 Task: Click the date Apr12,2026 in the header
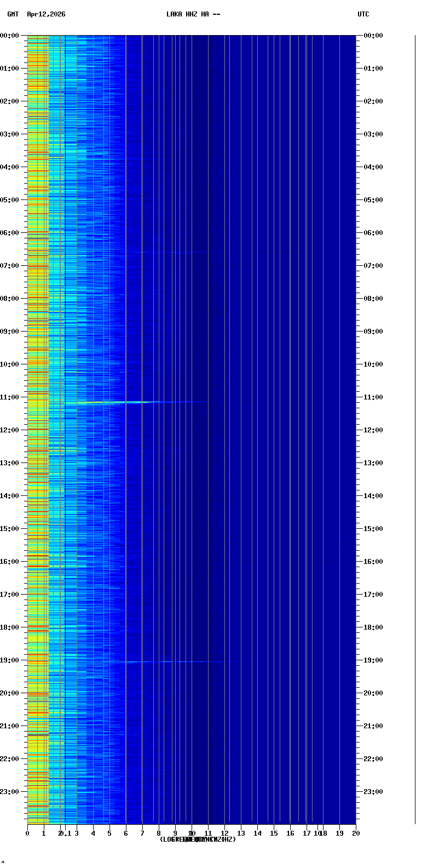[46, 14]
